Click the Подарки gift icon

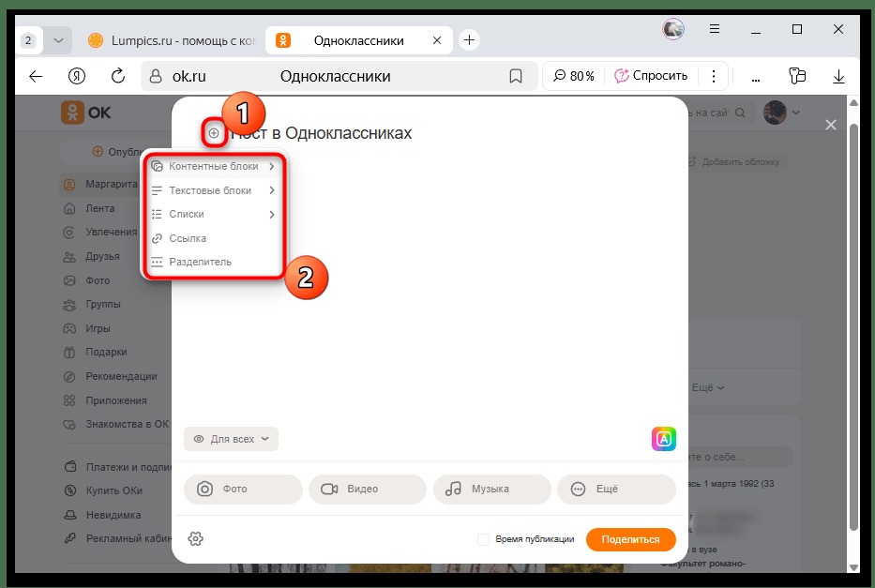tap(69, 353)
